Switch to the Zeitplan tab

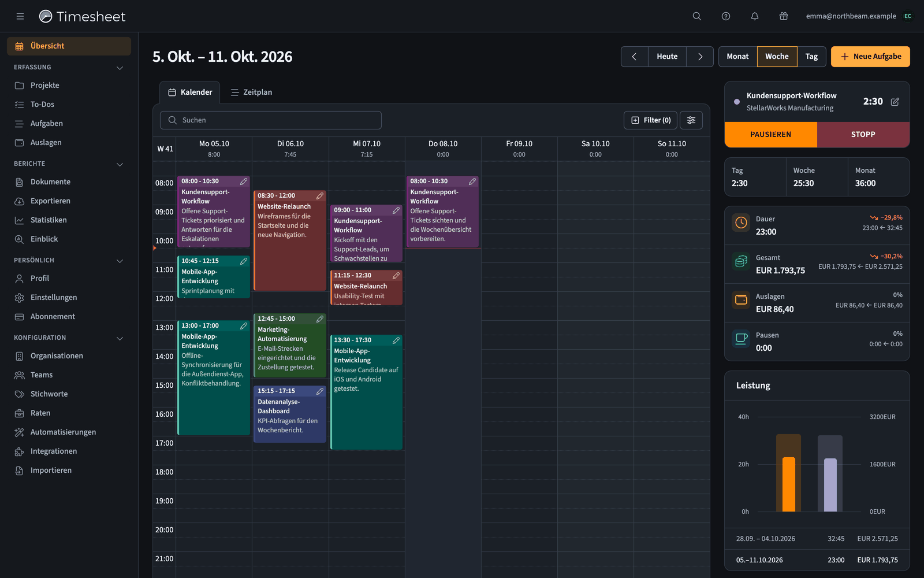click(x=251, y=92)
